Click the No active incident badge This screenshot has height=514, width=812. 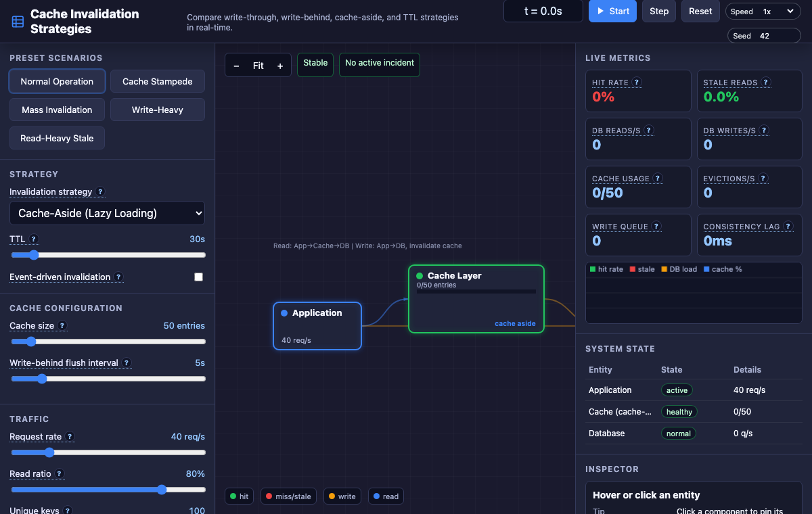[x=380, y=65]
